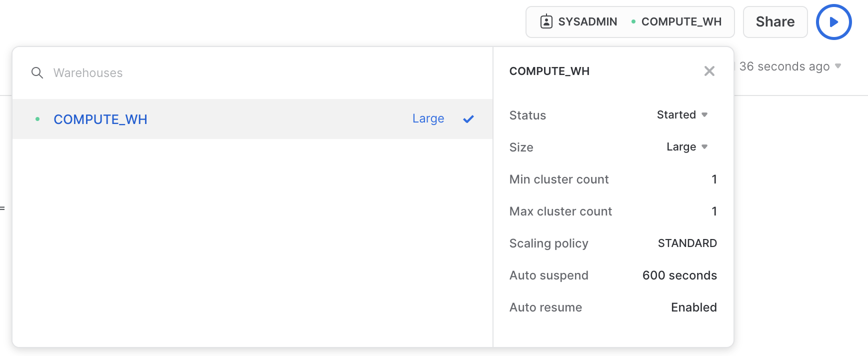Open the Size Large dropdown
Image resolution: width=868 pixels, height=356 pixels.
pyautogui.click(x=687, y=147)
